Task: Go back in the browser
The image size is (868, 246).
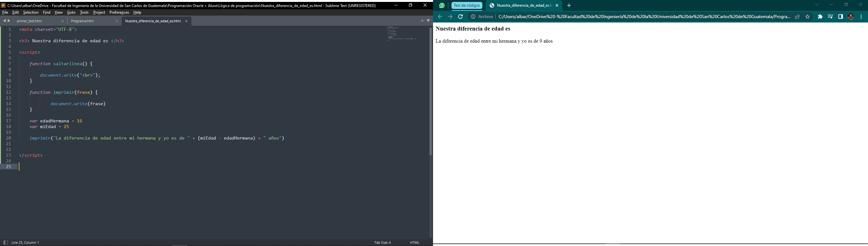Action: (440, 17)
